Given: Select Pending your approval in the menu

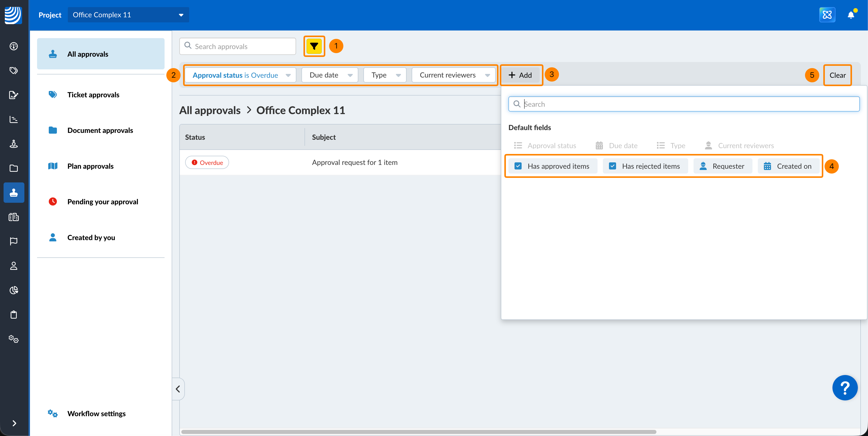Looking at the screenshot, I should (x=102, y=202).
